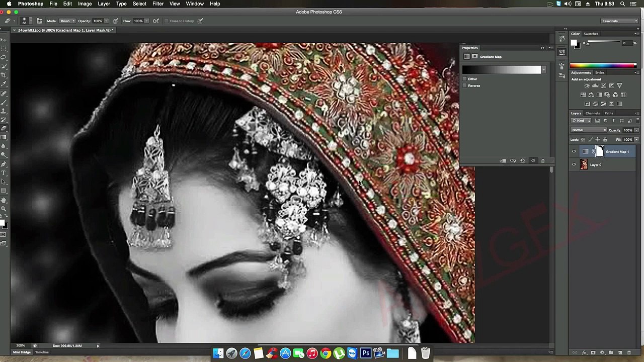Select the Crop tool
This screenshot has width=644, height=362.
[5, 74]
